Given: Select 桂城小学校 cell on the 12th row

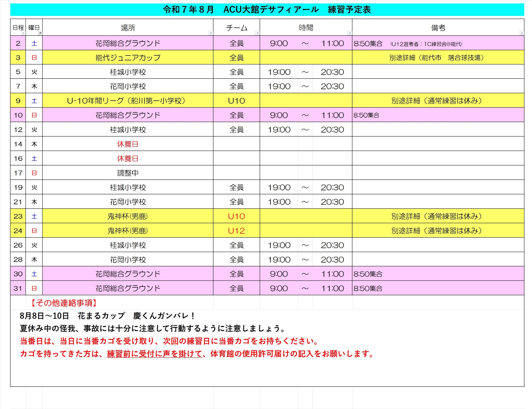Looking at the screenshot, I should [128, 129].
